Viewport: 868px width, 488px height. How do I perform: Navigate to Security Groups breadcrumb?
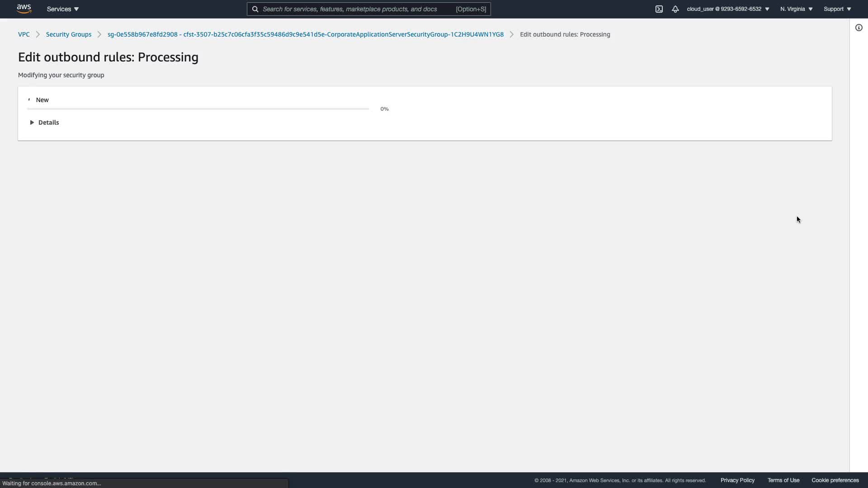pos(68,34)
